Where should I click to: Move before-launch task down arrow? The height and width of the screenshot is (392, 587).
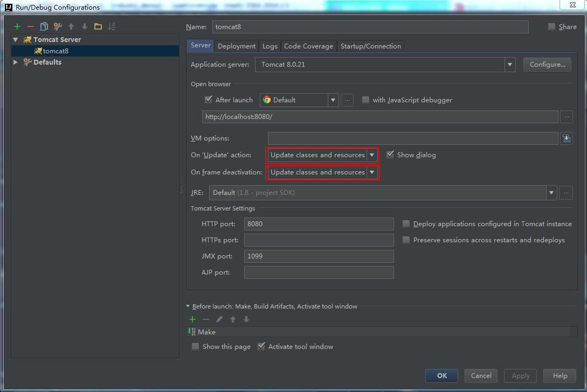pos(246,319)
